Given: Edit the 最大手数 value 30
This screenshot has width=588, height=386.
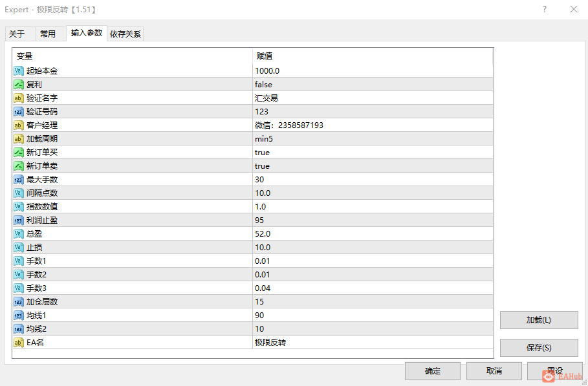Looking at the screenshot, I should pos(373,180).
